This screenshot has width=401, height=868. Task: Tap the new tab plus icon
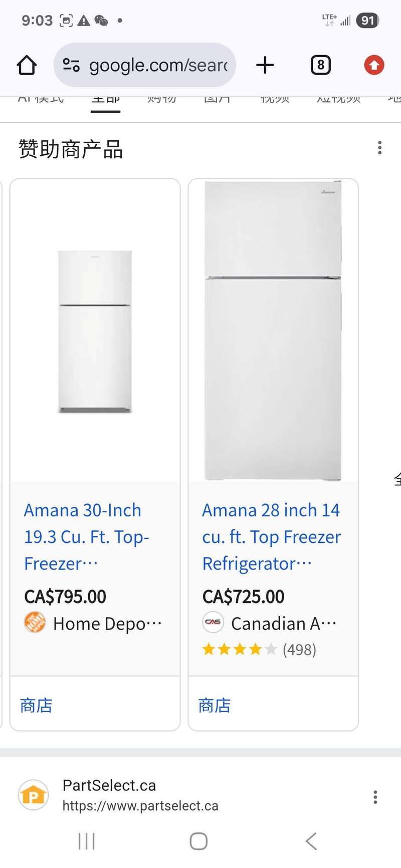tap(265, 65)
